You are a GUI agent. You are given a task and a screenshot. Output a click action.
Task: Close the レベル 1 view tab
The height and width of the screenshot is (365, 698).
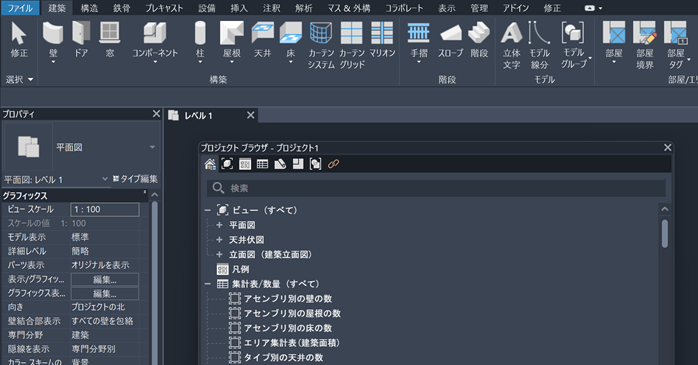pos(251,115)
